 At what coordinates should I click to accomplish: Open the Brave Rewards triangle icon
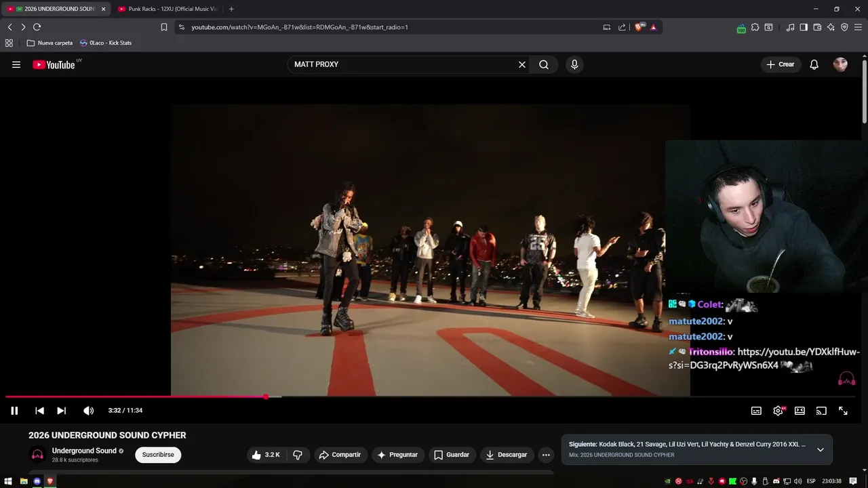[x=654, y=27]
